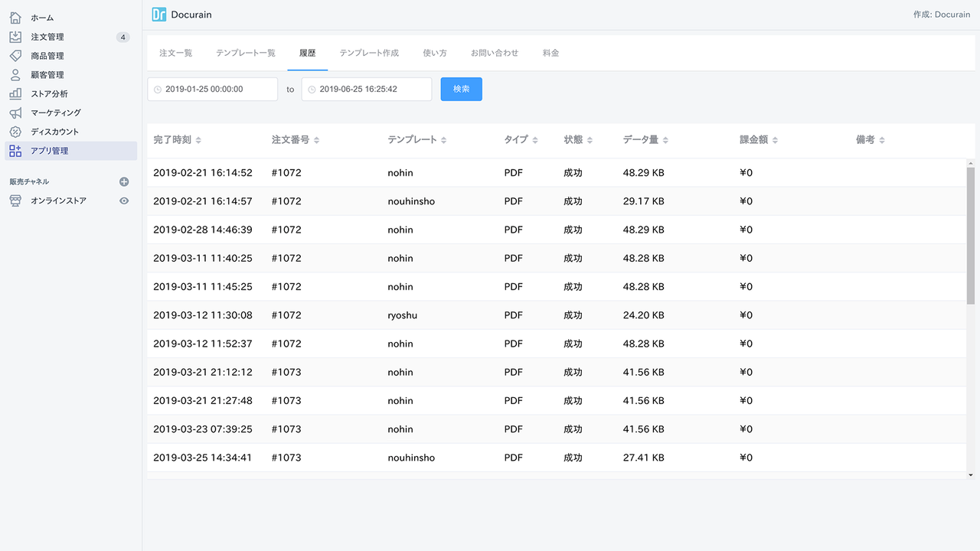Click the orders inbox icon for 注文管理
The image size is (980, 551).
click(15, 37)
